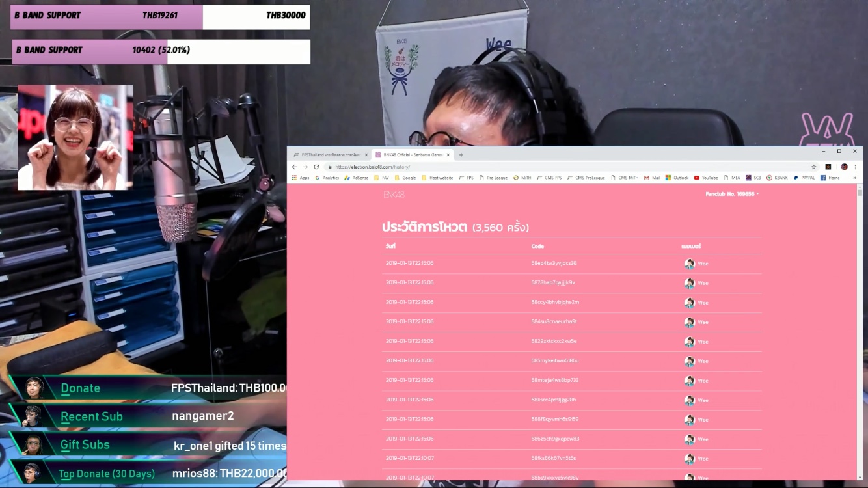Go back using the browser back arrow
Screen dimensions: 868x488
point(294,167)
